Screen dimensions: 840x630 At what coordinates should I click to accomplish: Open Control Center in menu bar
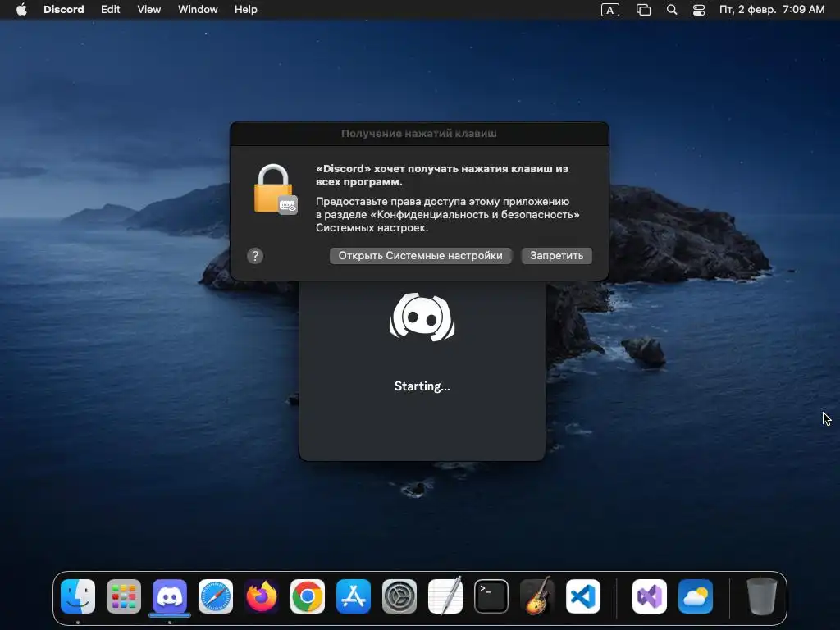pyautogui.click(x=699, y=10)
